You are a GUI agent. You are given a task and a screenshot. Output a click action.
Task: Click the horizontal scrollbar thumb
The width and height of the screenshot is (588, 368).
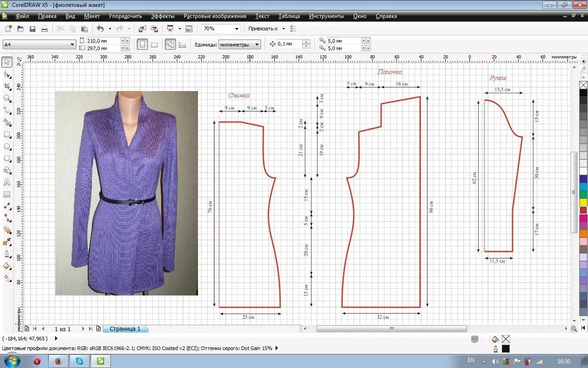(x=392, y=329)
